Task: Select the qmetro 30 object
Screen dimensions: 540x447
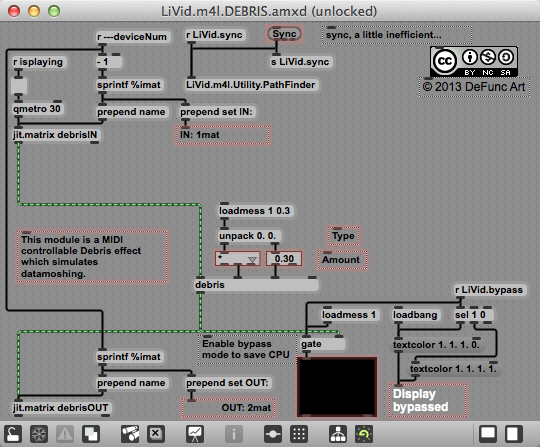Action: click(x=37, y=109)
